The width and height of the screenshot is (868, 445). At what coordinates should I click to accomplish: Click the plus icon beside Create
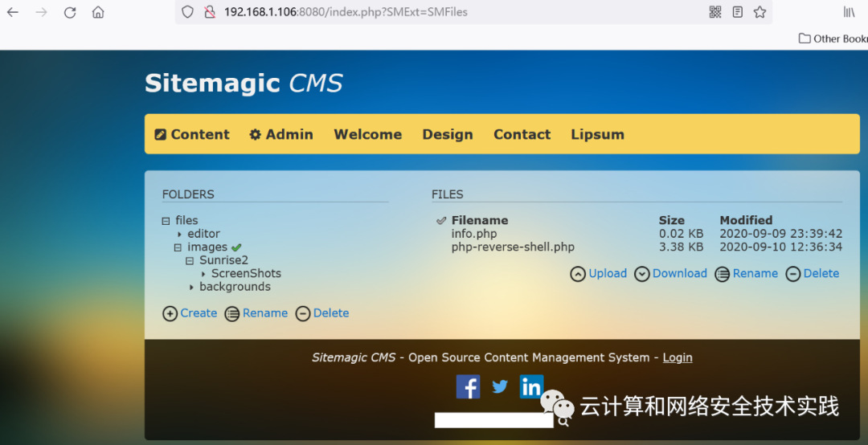170,314
